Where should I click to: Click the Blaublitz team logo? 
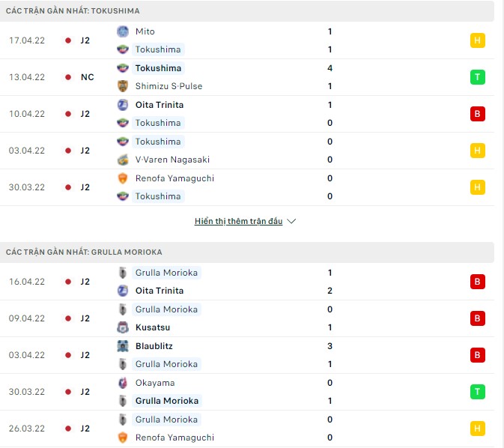(x=123, y=346)
